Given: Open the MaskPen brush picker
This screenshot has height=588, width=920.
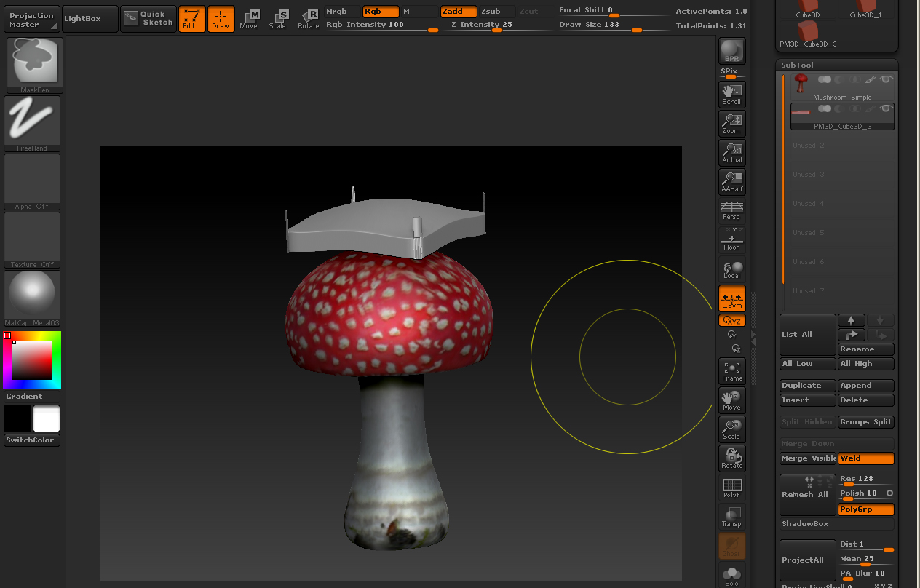Looking at the screenshot, I should tap(34, 65).
